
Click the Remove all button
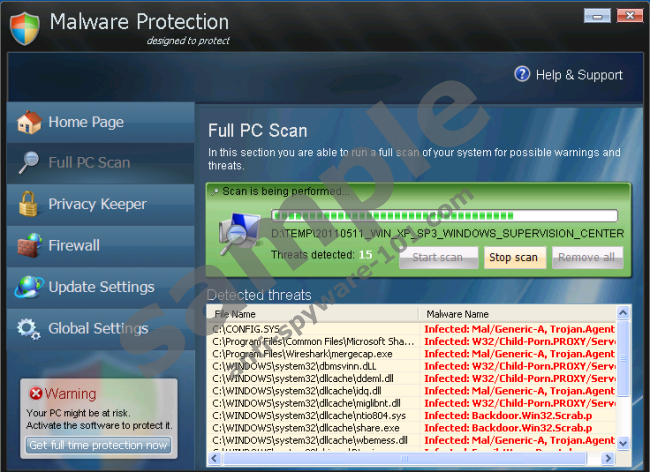[587, 257]
